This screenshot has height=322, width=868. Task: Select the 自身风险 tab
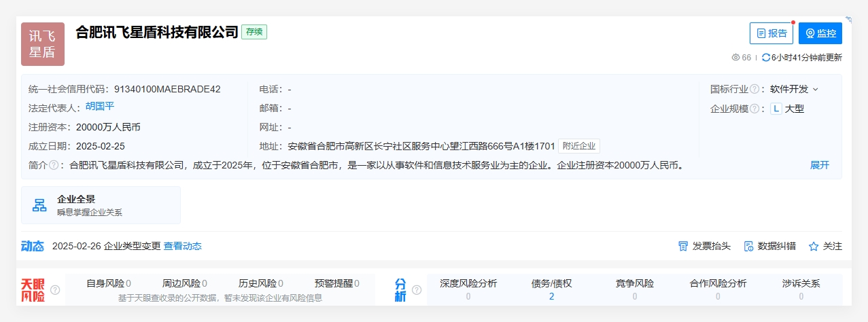pos(109,283)
